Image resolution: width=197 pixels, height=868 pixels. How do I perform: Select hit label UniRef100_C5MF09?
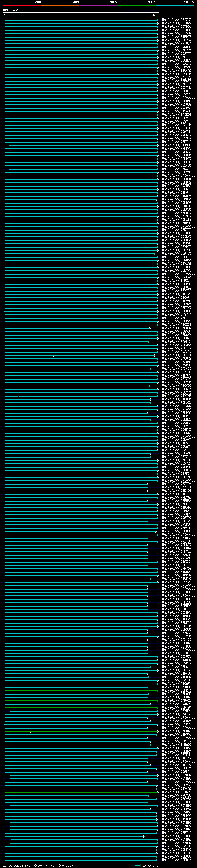[x=176, y=850]
